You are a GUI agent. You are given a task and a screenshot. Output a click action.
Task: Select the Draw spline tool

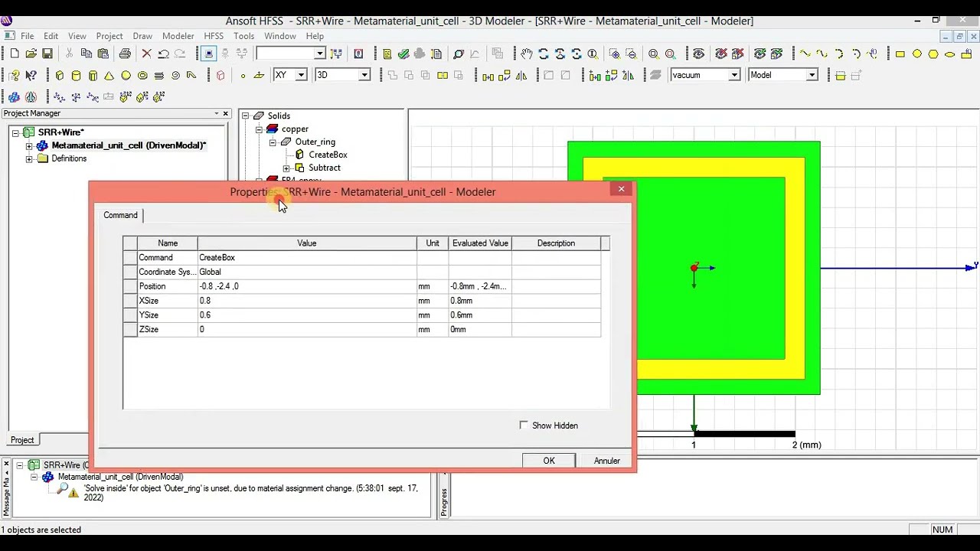822,54
